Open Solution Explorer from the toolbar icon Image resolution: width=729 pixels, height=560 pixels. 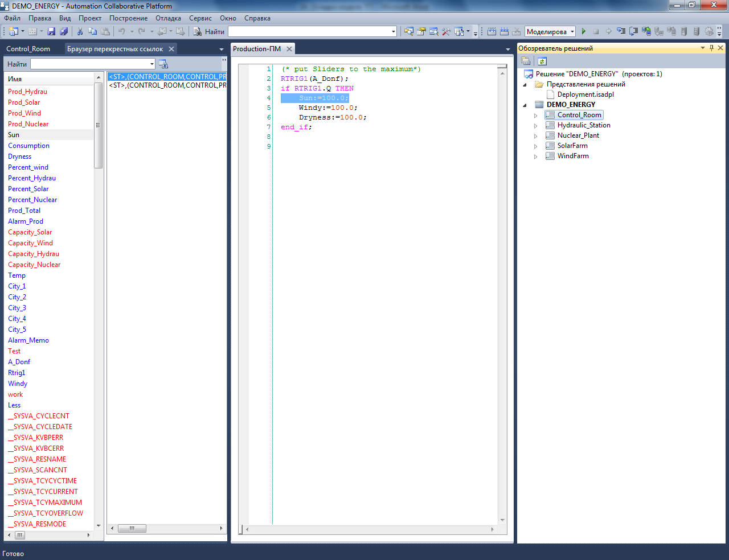(x=409, y=31)
